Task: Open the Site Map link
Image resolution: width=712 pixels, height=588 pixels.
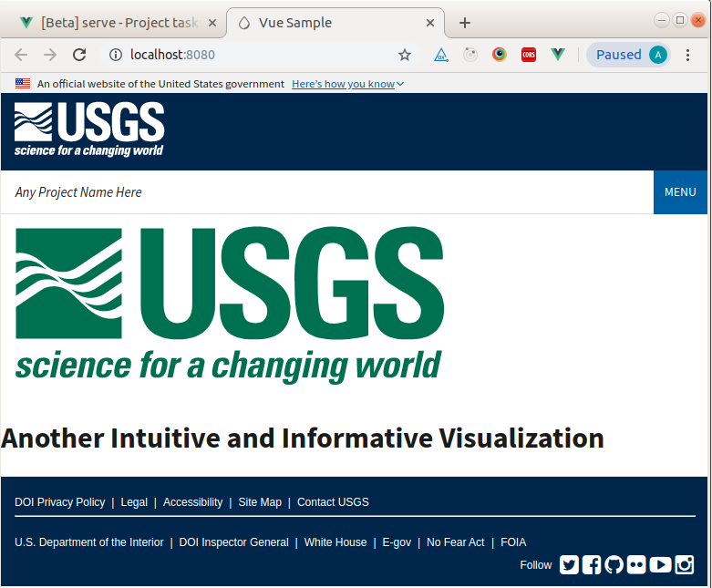Action: [x=260, y=502]
